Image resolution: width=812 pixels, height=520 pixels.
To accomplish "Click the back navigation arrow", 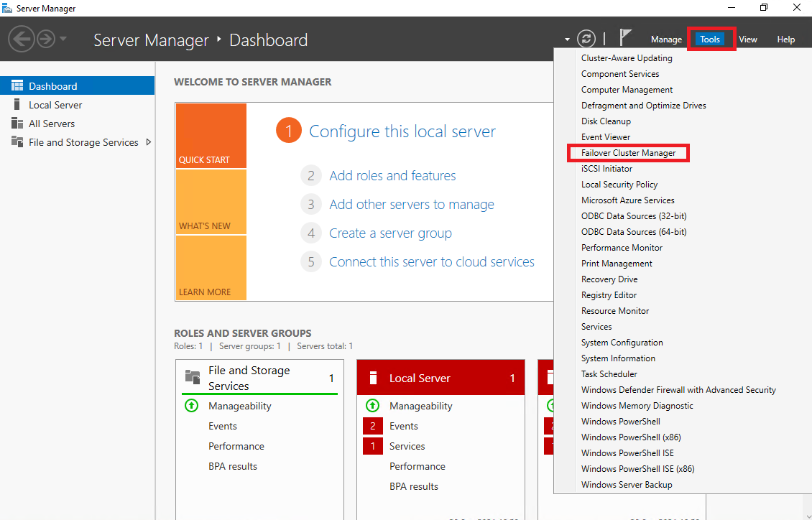I will (22, 38).
